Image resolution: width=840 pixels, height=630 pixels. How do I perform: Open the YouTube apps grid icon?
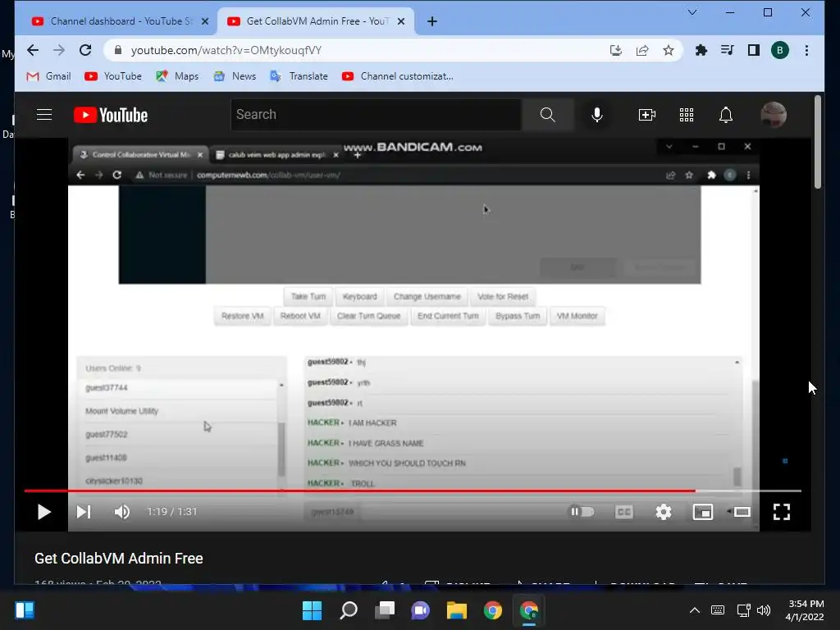click(x=687, y=115)
